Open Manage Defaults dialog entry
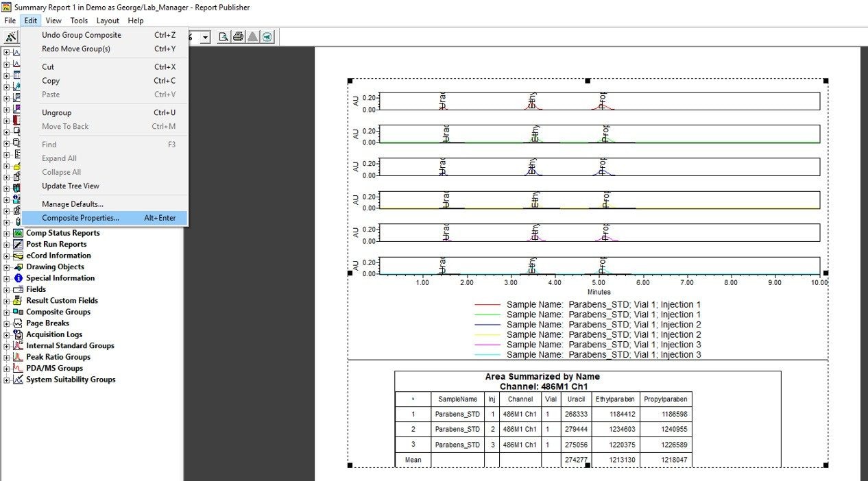 (104, 204)
